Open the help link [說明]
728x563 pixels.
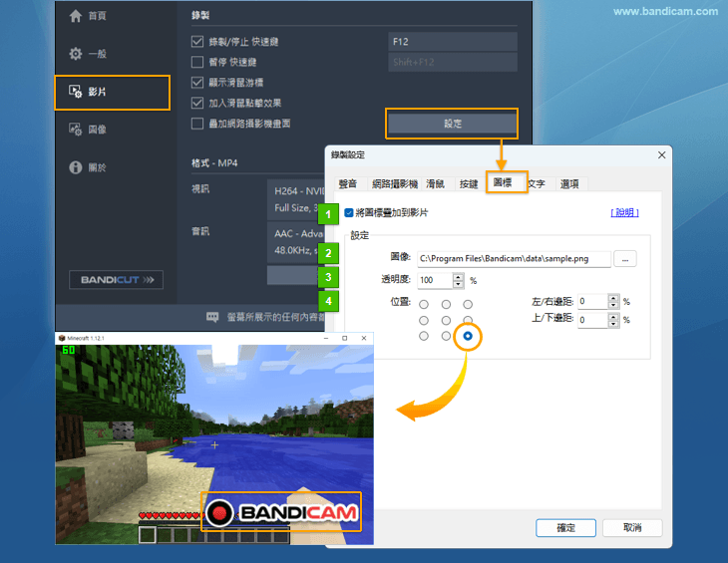pos(624,212)
